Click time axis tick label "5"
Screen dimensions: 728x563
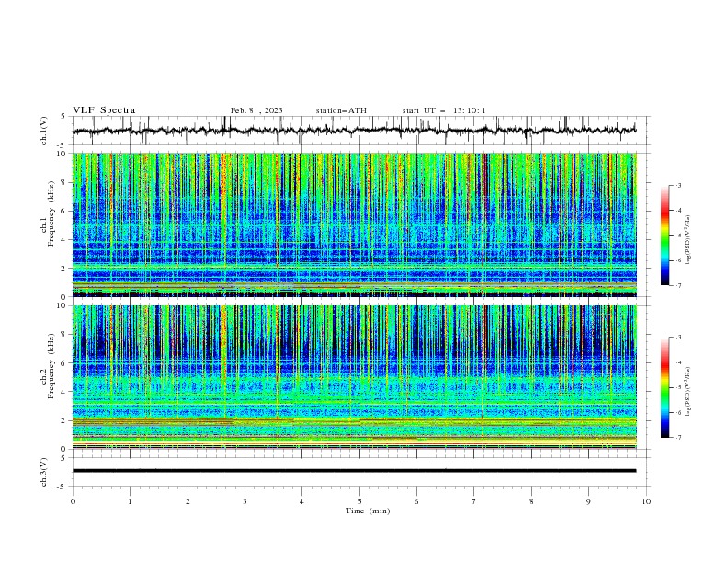[359, 501]
